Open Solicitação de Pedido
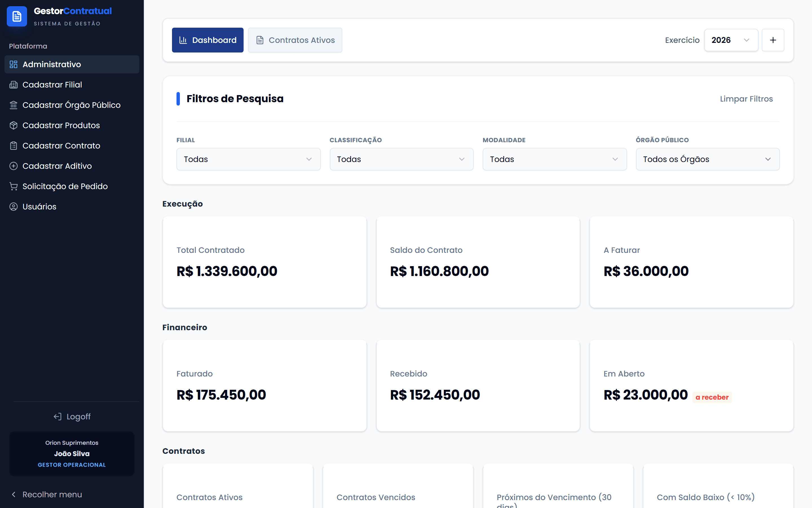 72,186
